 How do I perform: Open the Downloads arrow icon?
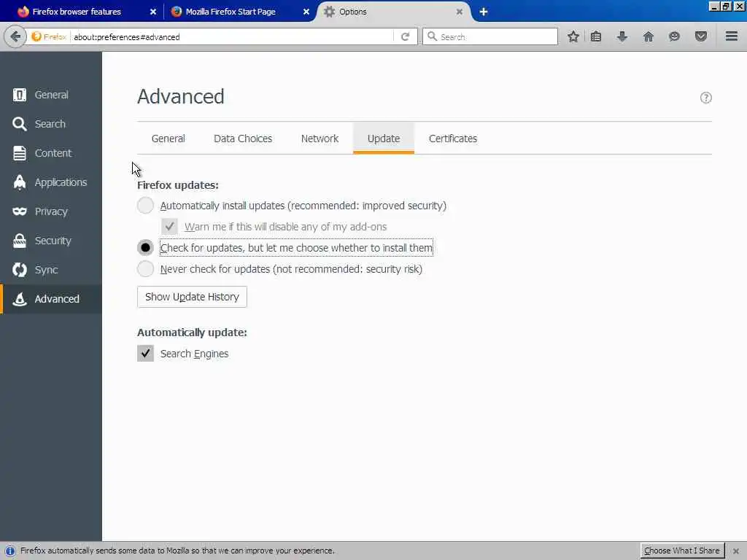[622, 36]
